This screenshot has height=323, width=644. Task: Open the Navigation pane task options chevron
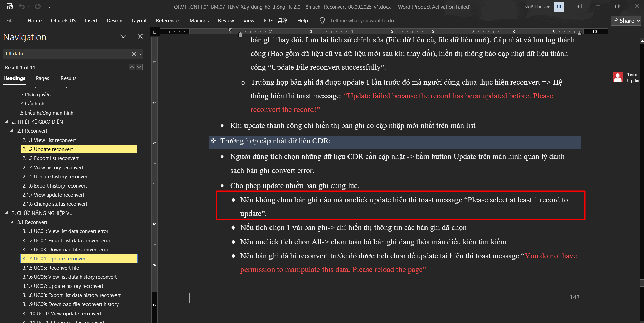(x=123, y=36)
